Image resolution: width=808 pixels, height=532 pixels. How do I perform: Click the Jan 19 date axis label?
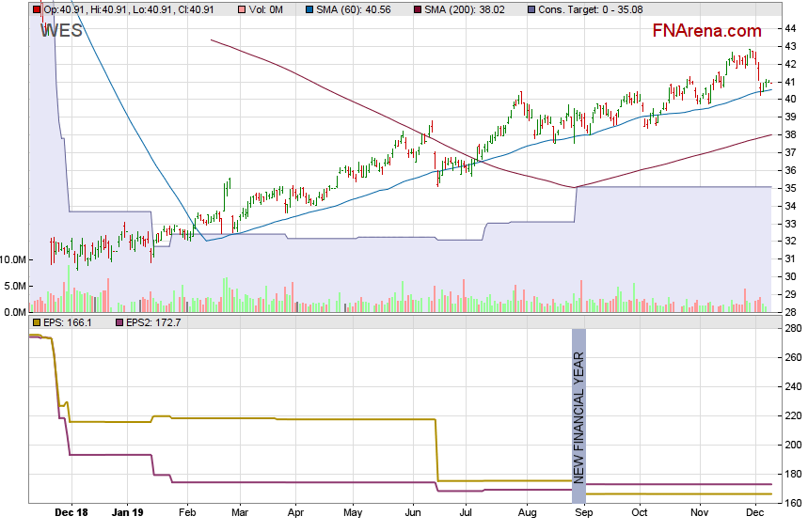click(127, 513)
